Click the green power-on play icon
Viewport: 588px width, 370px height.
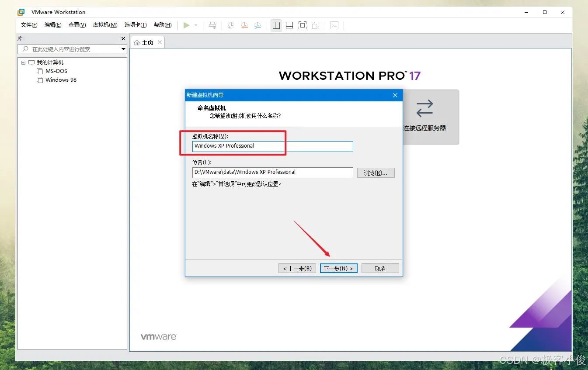tap(187, 25)
